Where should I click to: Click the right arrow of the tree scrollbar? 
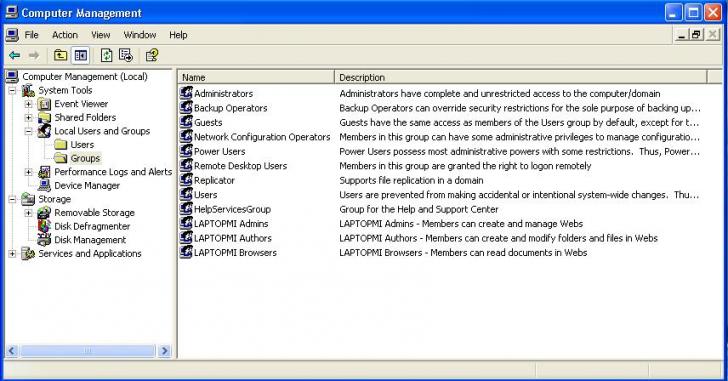[164, 351]
